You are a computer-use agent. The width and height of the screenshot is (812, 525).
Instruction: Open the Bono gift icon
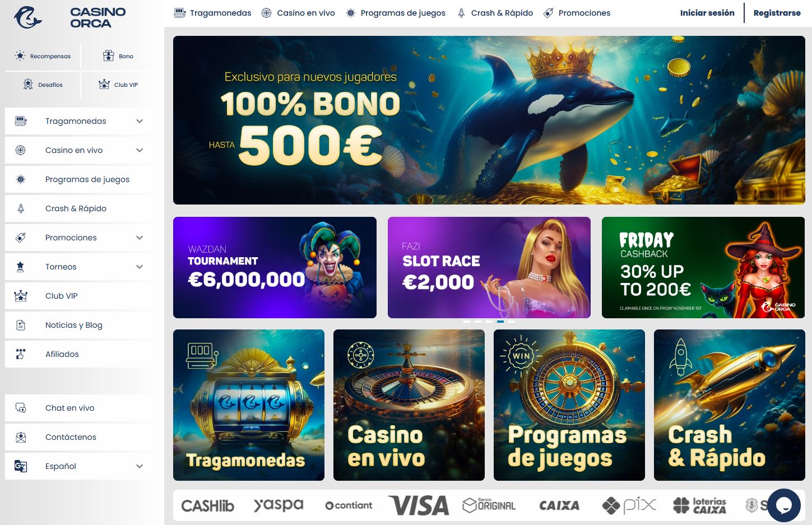(109, 55)
